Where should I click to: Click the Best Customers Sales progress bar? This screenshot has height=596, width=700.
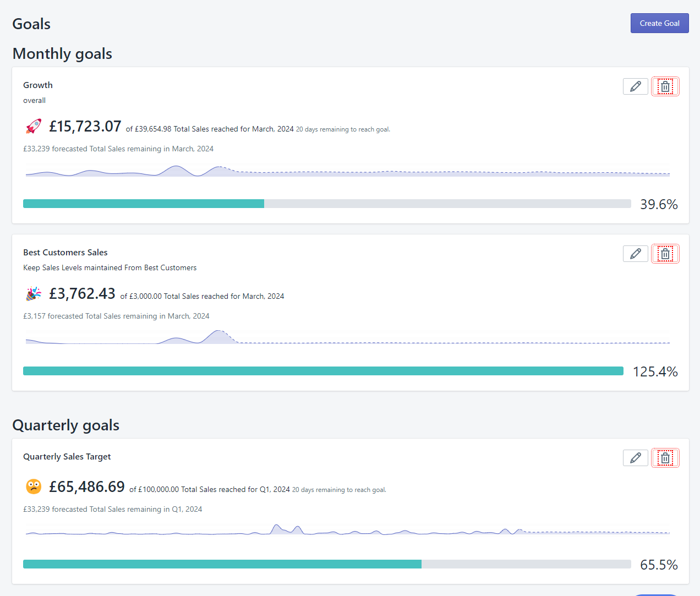323,371
